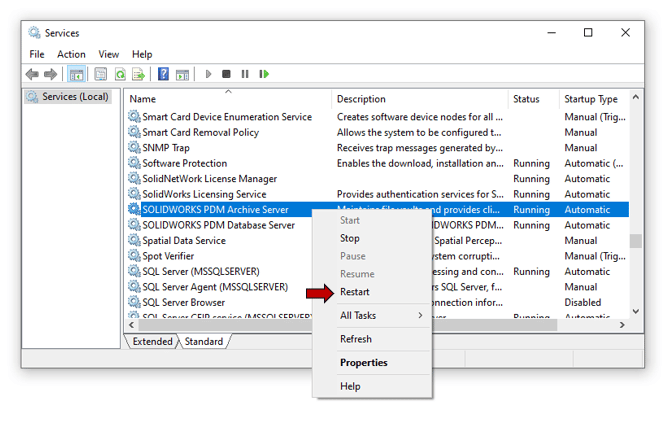
Task: Open the File menu
Action: pos(37,54)
